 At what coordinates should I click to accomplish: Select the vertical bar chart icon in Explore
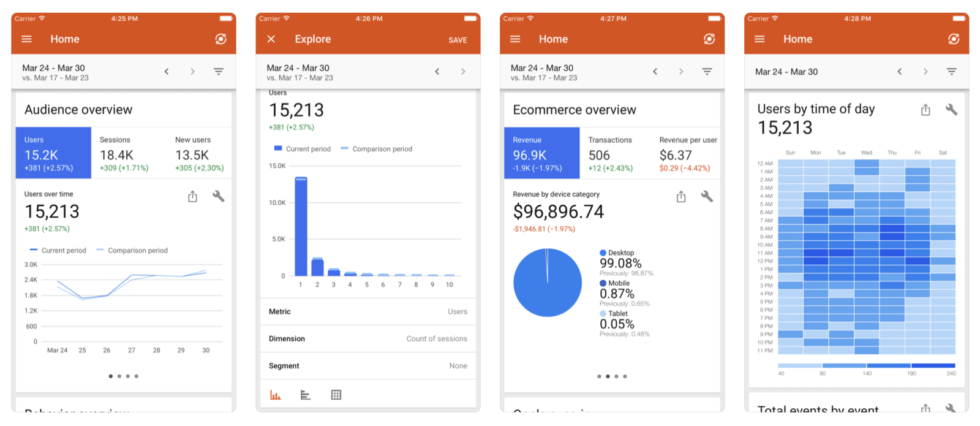(276, 395)
